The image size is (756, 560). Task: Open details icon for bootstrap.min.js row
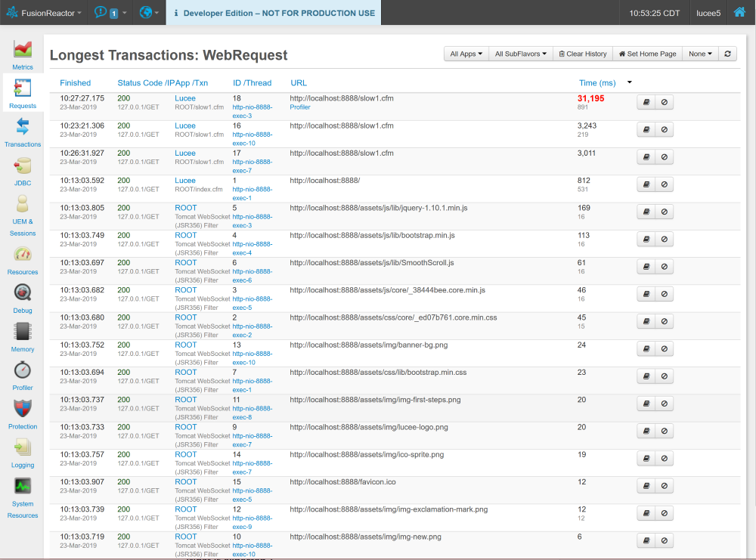646,240
